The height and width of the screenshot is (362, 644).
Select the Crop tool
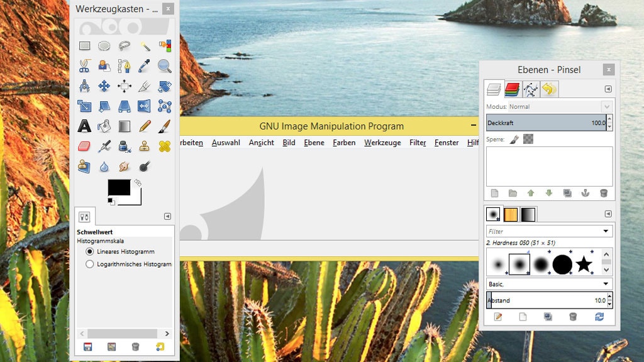(144, 85)
